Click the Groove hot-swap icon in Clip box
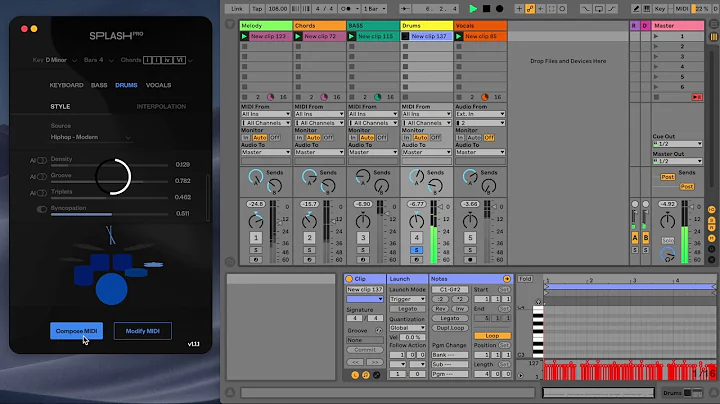This screenshot has height=404, width=720. click(379, 331)
